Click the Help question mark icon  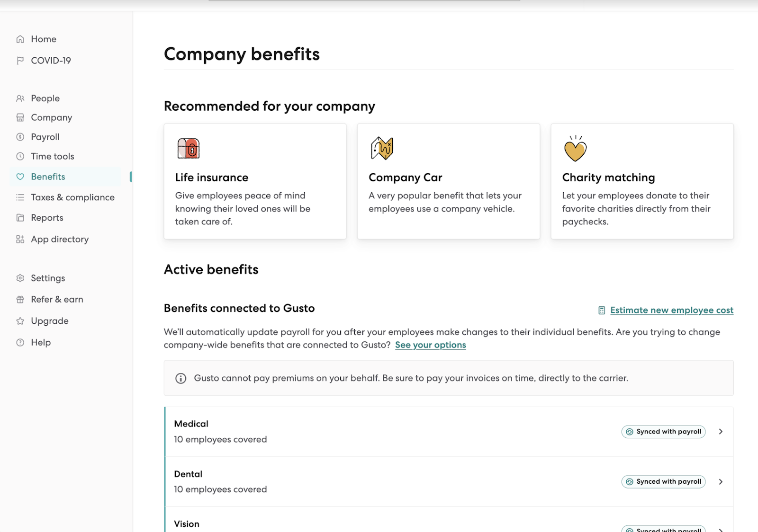pyautogui.click(x=20, y=343)
